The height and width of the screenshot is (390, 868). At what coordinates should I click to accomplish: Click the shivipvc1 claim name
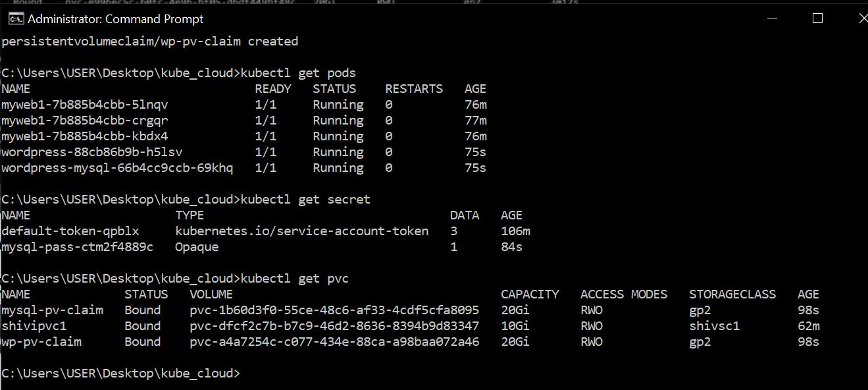pyautogui.click(x=34, y=326)
